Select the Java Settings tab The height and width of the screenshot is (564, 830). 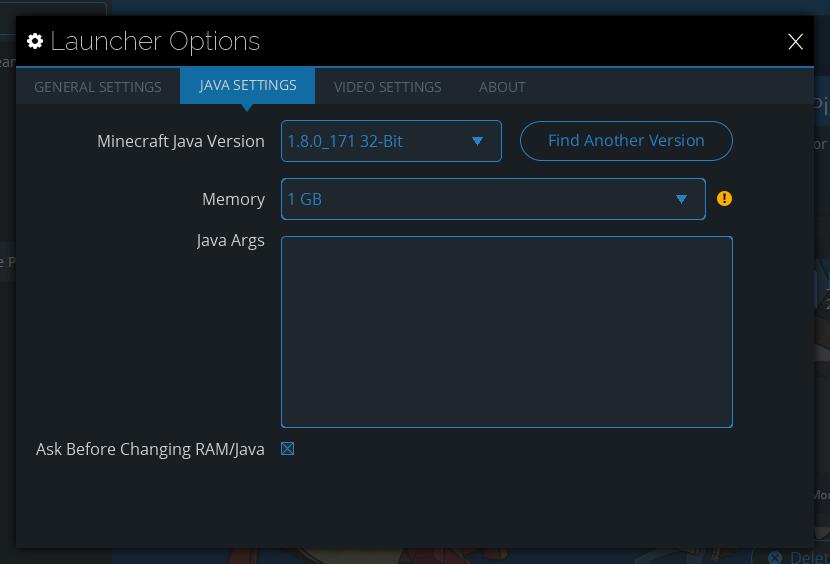click(x=247, y=86)
